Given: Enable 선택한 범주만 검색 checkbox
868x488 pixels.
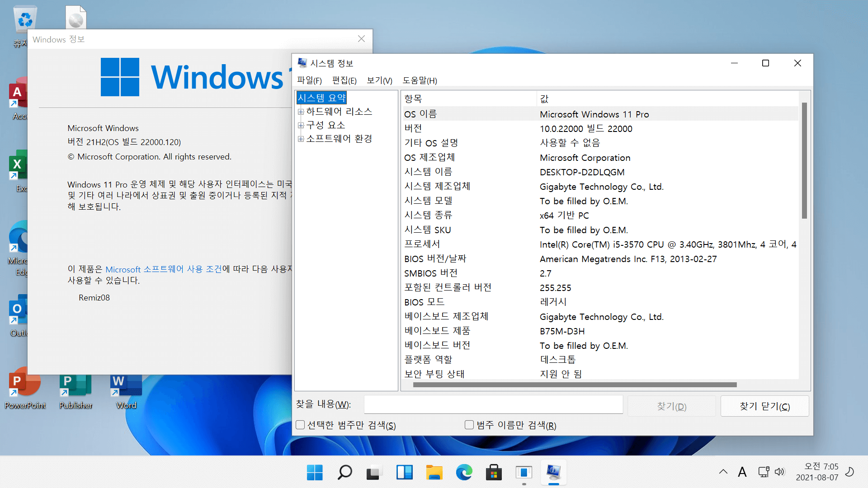Looking at the screenshot, I should [300, 425].
